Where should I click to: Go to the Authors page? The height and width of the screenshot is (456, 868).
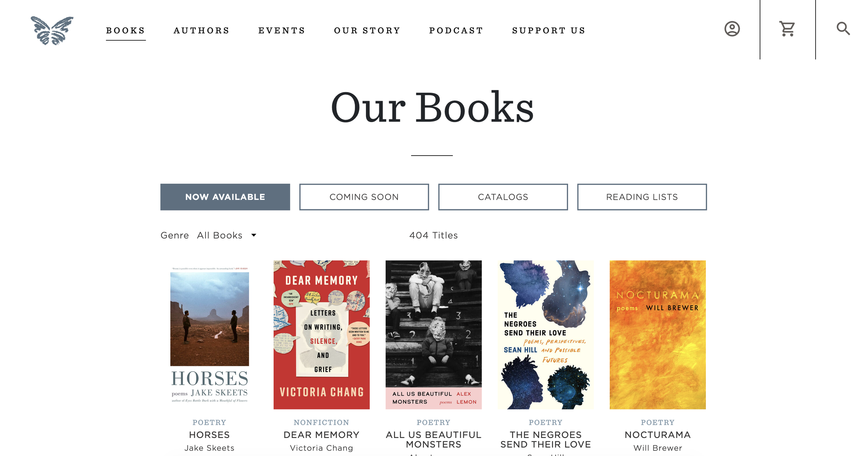(x=202, y=31)
